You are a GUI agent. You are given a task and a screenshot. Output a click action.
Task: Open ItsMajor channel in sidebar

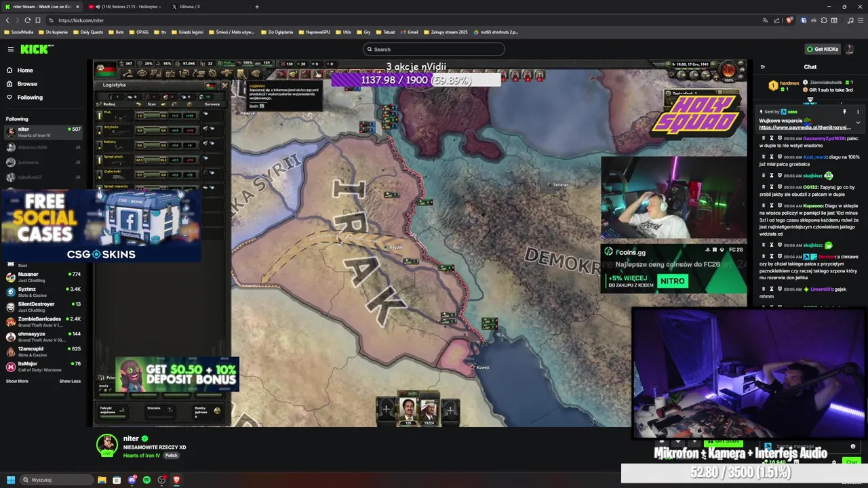click(43, 366)
